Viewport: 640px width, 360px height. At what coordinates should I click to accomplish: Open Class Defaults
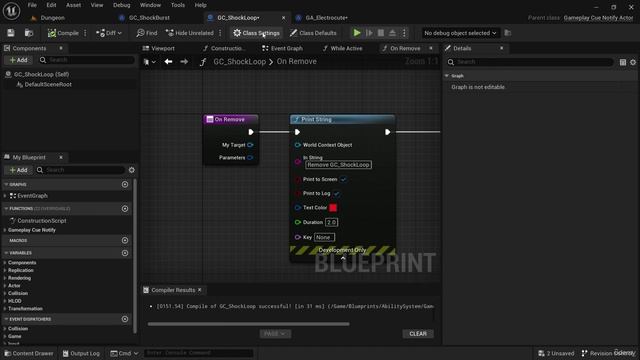click(313, 33)
